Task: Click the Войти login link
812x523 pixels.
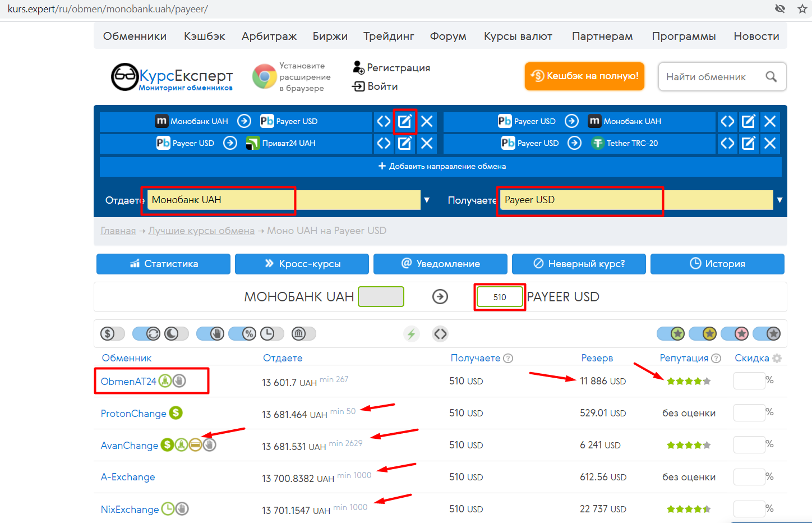Action: [375, 86]
